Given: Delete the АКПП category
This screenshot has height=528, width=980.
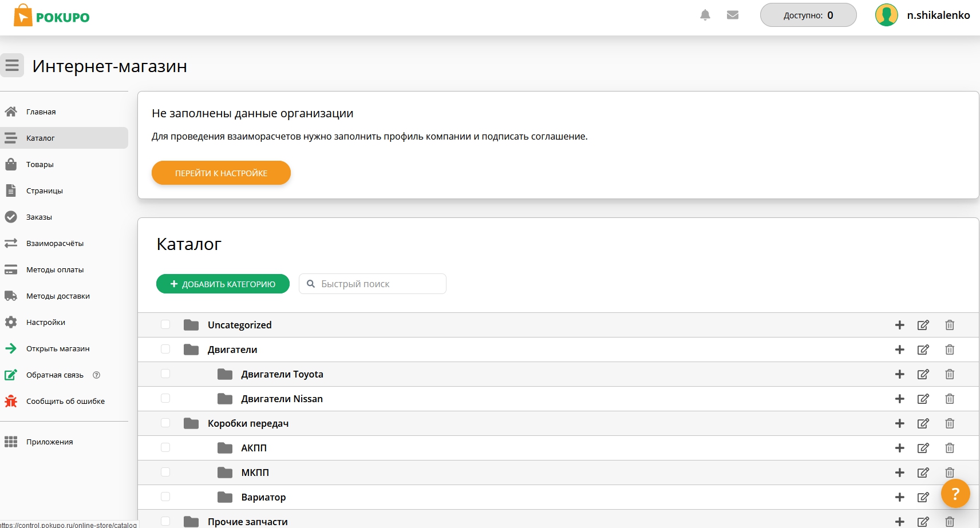Looking at the screenshot, I should click(x=950, y=448).
